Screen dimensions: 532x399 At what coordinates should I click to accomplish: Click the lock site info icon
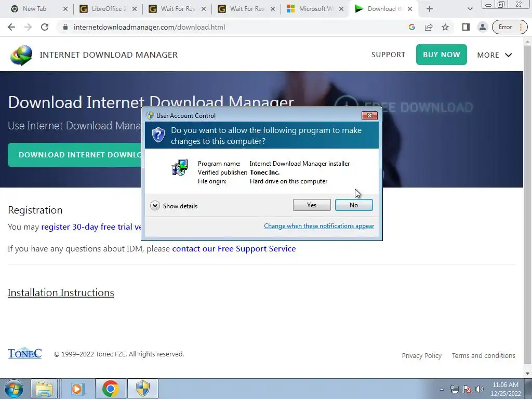coord(65,27)
